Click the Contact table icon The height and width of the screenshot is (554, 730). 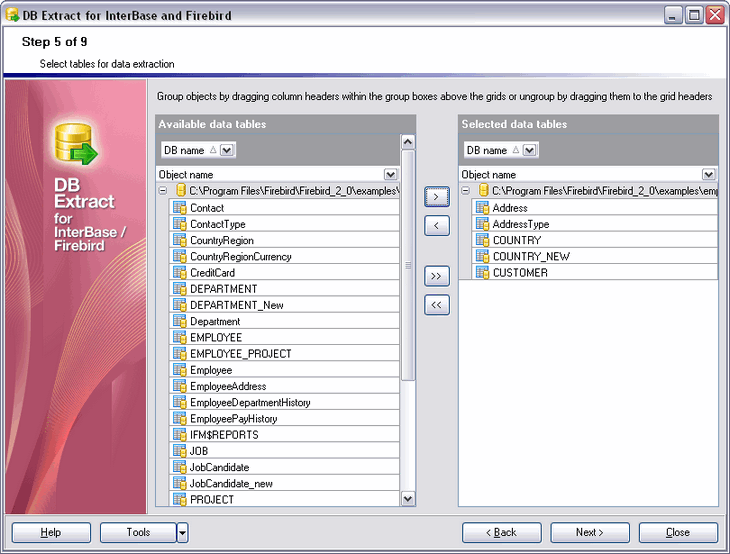pyautogui.click(x=180, y=208)
